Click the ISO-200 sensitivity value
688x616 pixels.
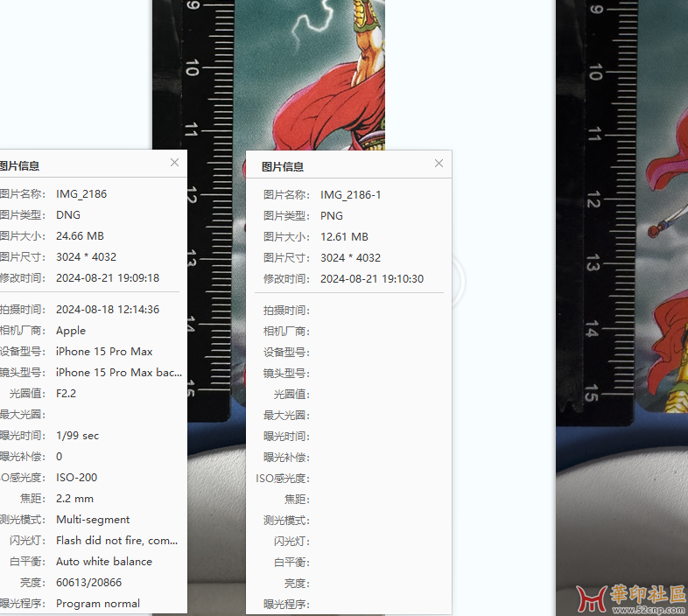coord(76,478)
